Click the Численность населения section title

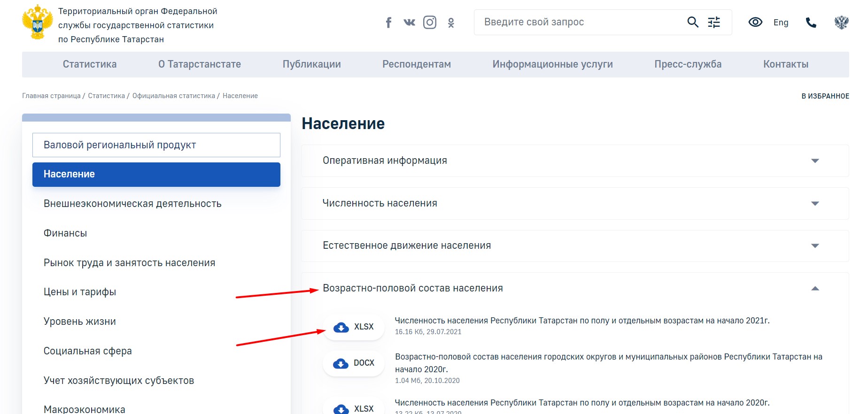pos(380,203)
